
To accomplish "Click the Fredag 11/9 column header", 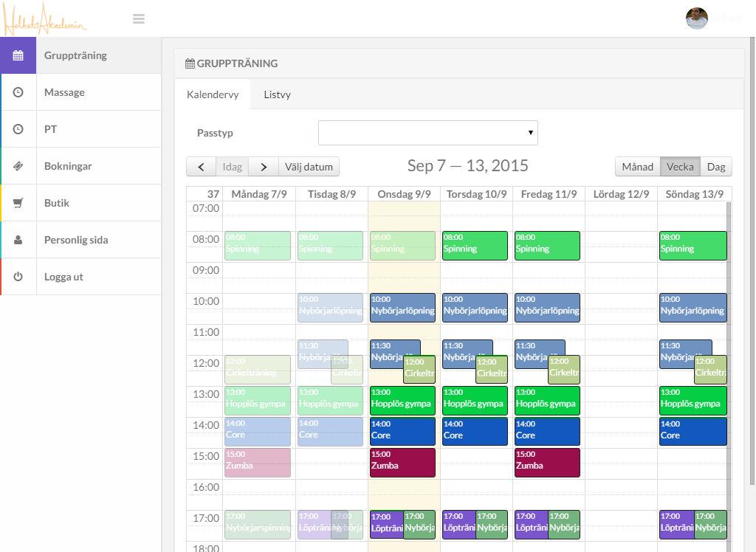I will click(x=549, y=194).
